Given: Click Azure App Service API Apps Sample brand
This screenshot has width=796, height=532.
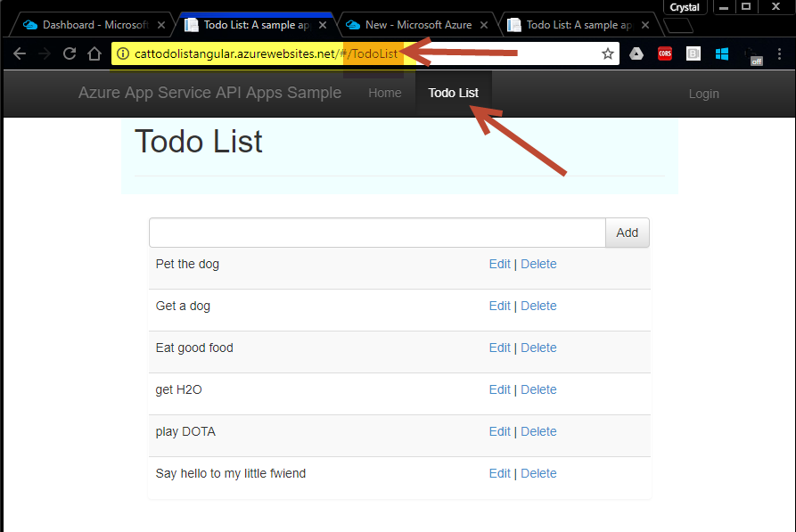Looking at the screenshot, I should [x=209, y=93].
